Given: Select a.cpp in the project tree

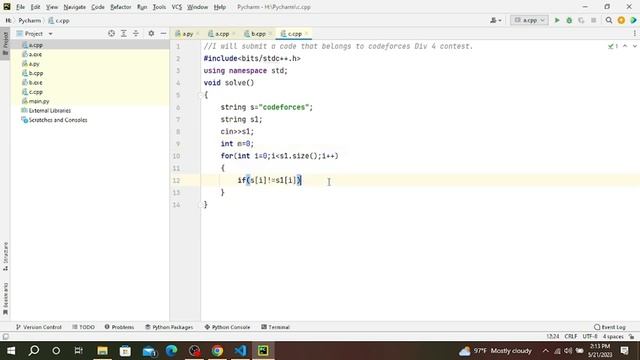Looking at the screenshot, I should (36, 45).
